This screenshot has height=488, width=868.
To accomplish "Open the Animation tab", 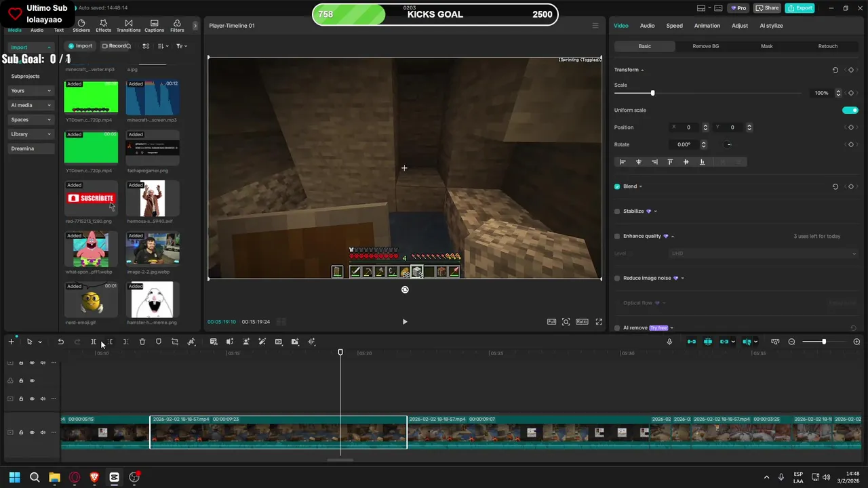I will 707,26.
